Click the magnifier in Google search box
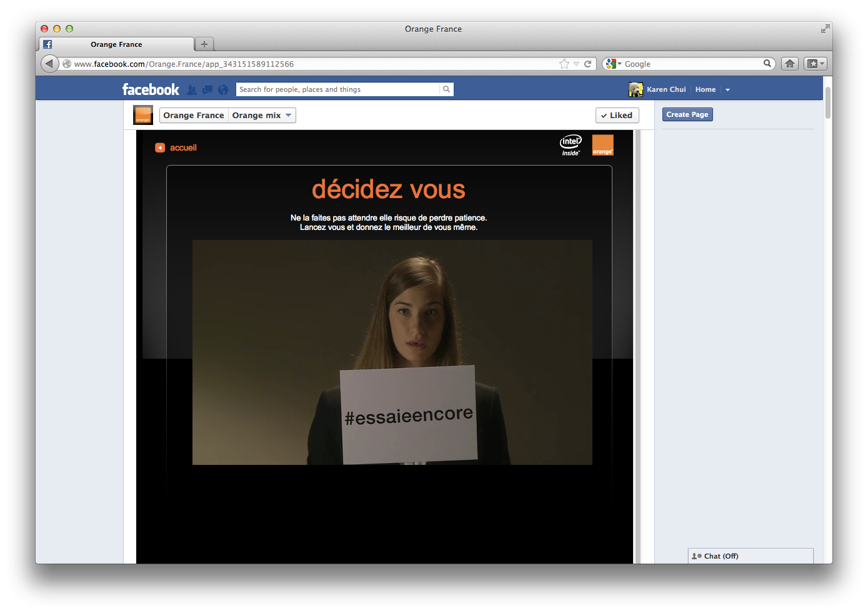Image resolution: width=868 pixels, height=613 pixels. coord(767,63)
